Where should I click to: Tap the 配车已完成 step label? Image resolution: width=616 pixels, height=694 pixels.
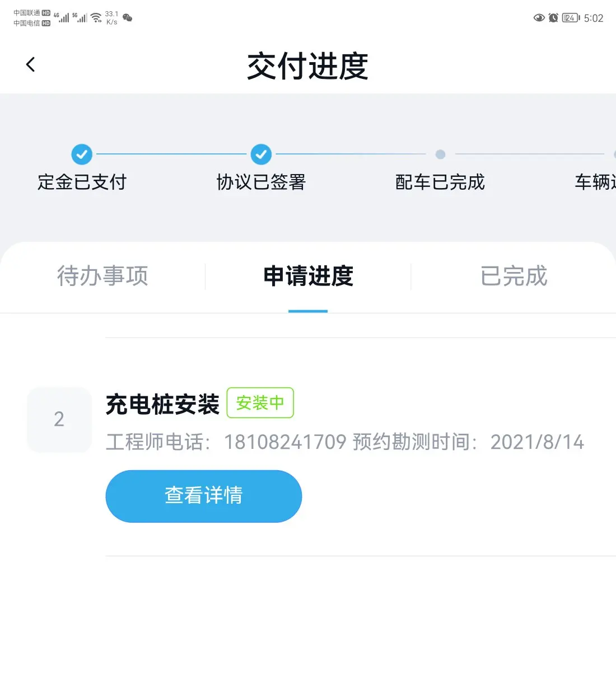pyautogui.click(x=440, y=182)
